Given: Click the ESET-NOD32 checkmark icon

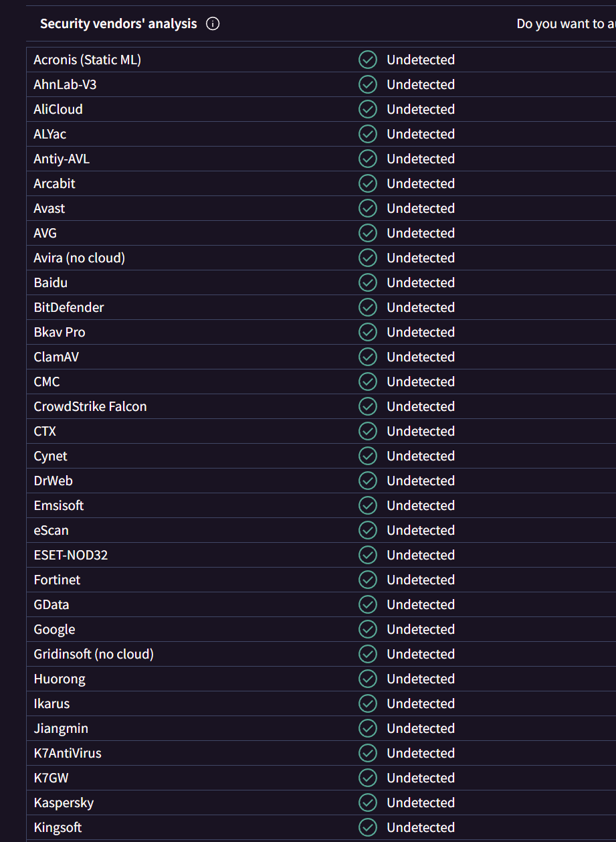Looking at the screenshot, I should (368, 555).
